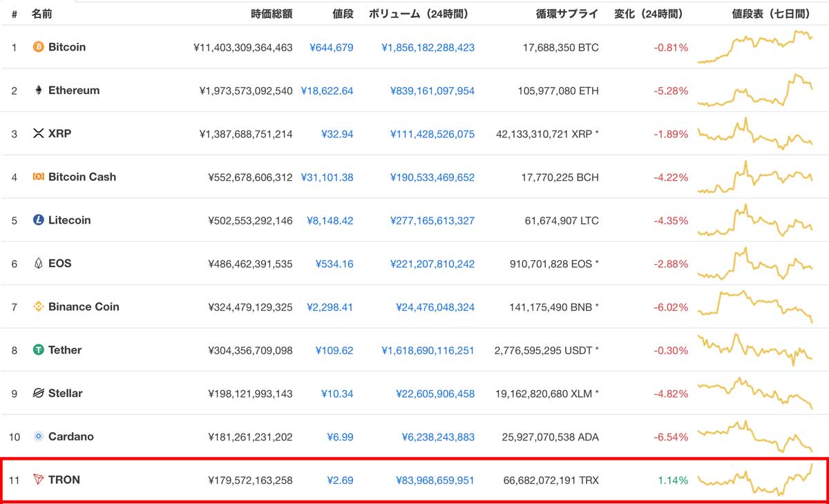Click the Litecoin logo icon
This screenshot has height=504, width=829.
coord(39,220)
